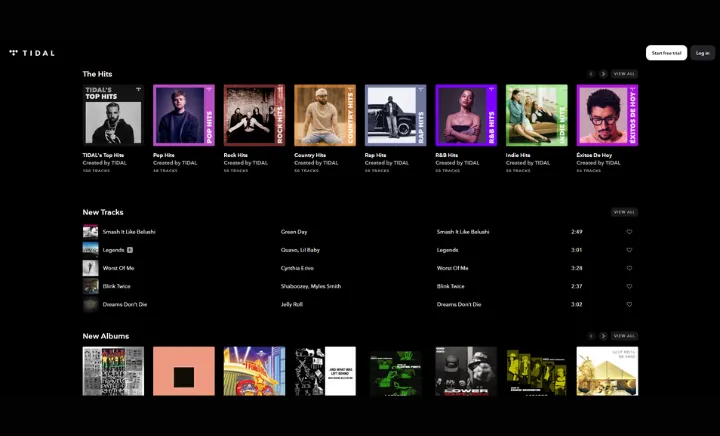Screen dimensions: 720x436
Task: Open the Rock Hits playlist cover
Action: pos(254,115)
